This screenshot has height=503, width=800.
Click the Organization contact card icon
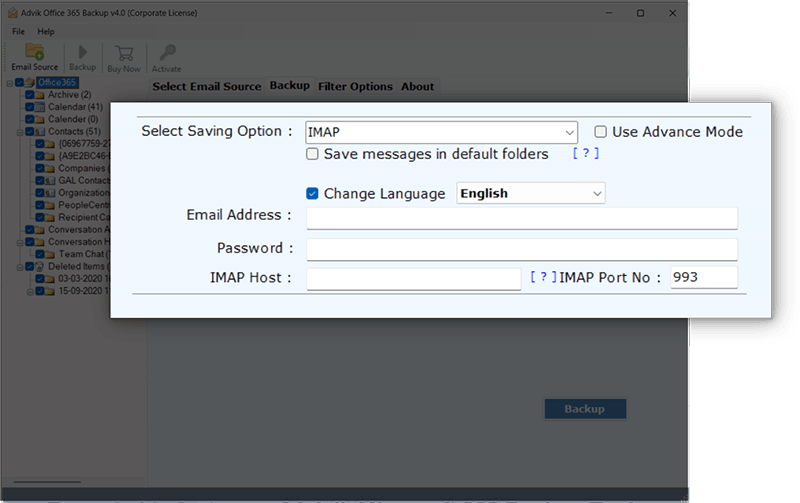coord(49,193)
